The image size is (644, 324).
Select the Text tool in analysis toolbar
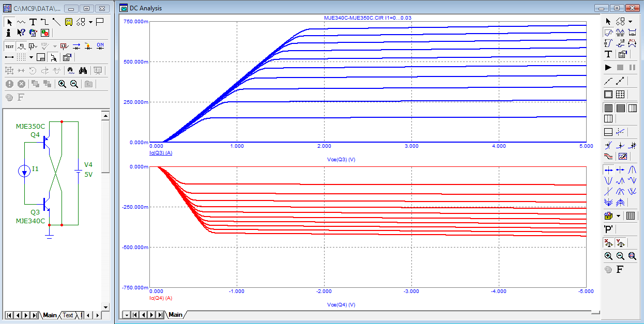pyautogui.click(x=608, y=54)
